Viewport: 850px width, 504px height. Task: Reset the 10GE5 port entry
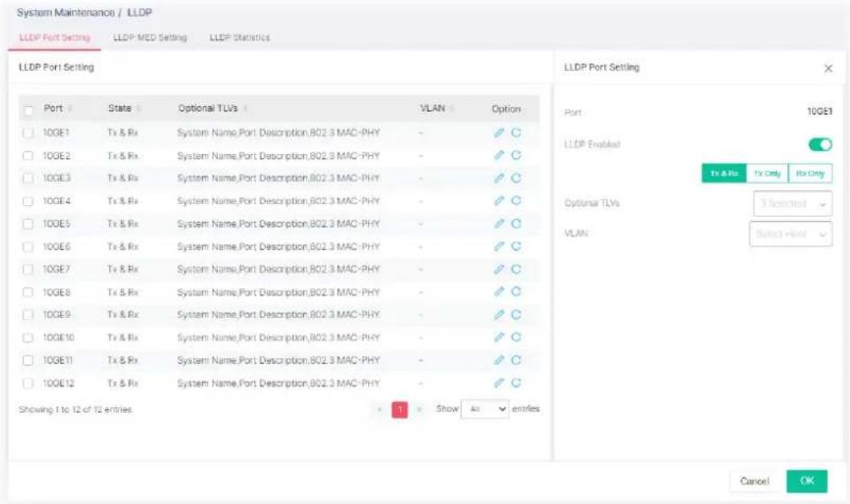click(x=516, y=224)
